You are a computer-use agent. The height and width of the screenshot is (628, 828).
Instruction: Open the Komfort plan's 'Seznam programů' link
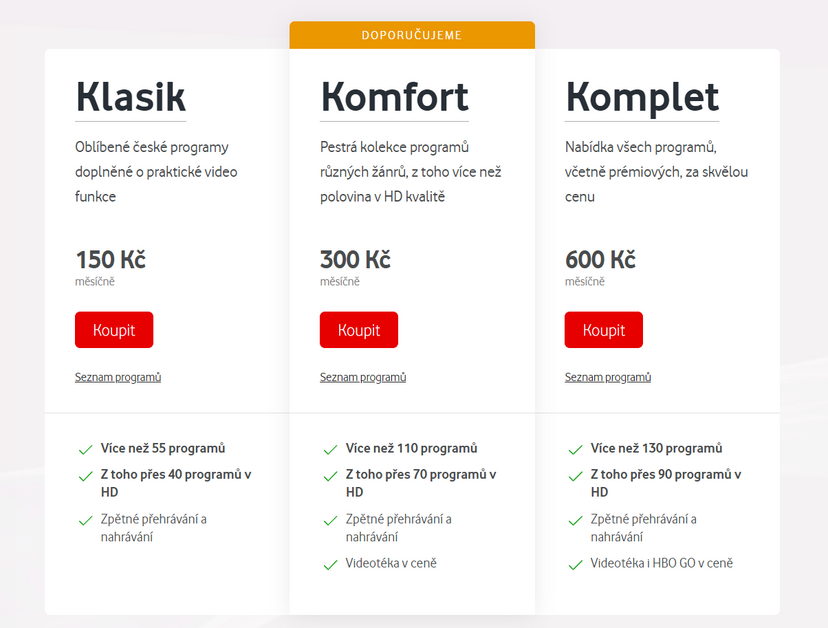[x=362, y=377]
